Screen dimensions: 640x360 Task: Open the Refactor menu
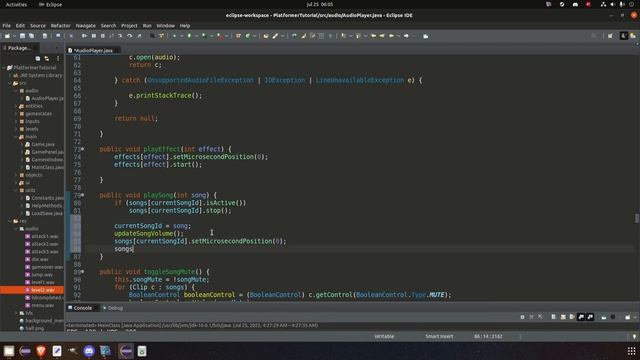pyautogui.click(x=60, y=26)
